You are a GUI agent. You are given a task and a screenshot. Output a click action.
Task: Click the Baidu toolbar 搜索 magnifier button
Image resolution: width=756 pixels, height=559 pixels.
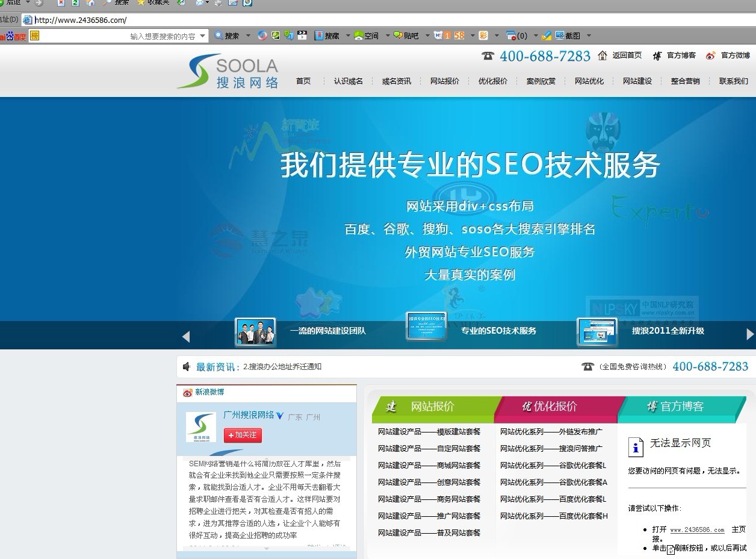coord(227,36)
